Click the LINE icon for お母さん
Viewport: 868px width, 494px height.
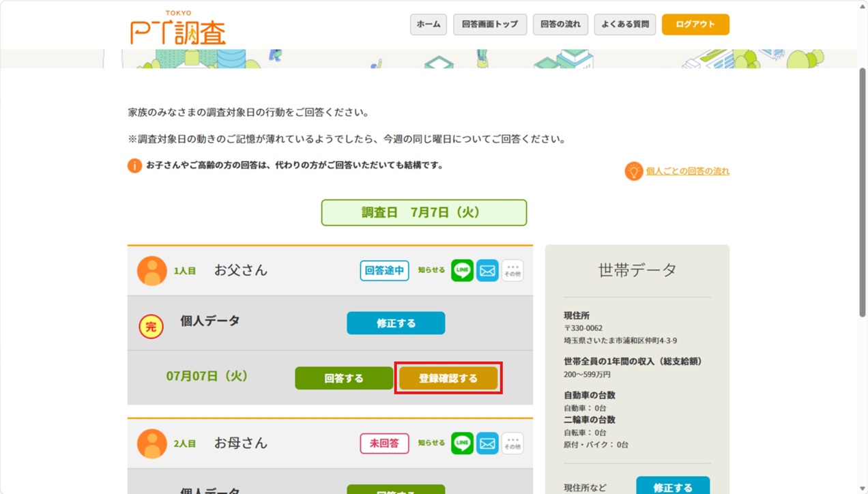tap(462, 444)
